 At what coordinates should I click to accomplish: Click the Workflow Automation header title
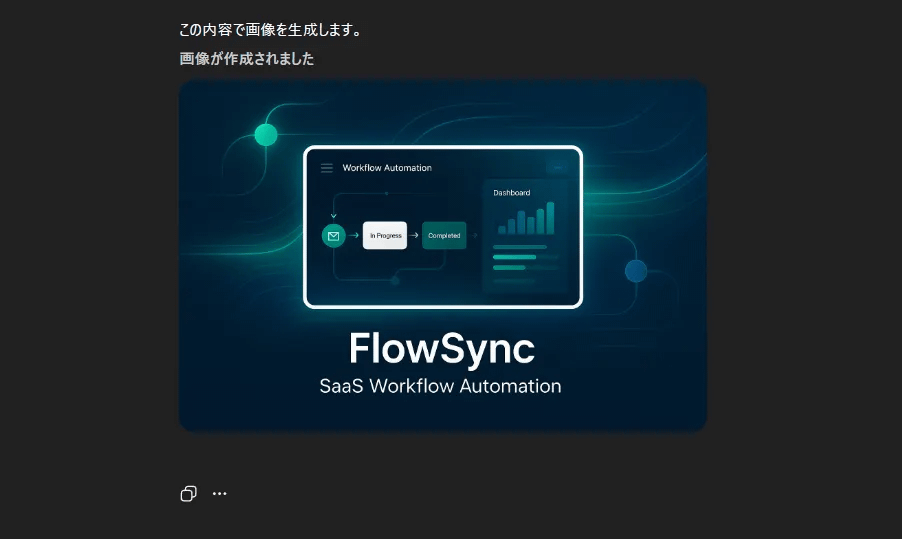coord(387,168)
